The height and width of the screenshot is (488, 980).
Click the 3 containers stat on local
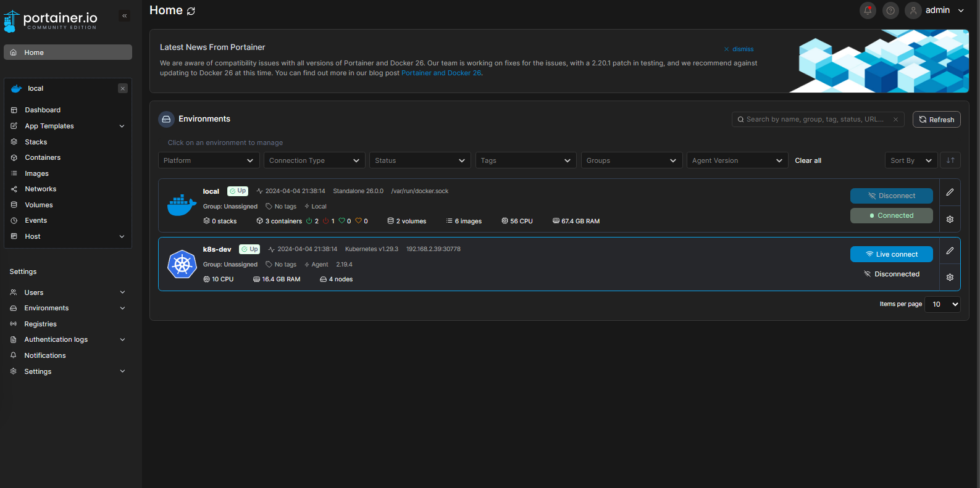tap(279, 221)
